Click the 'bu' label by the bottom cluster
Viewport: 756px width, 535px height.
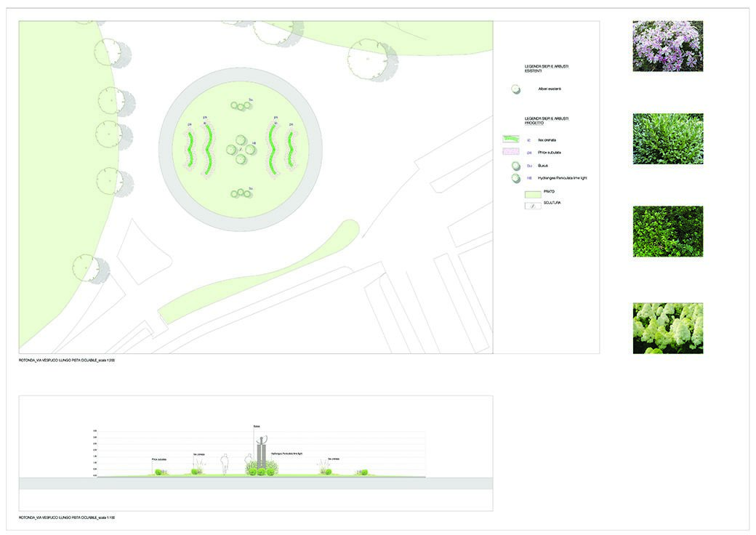[251, 188]
